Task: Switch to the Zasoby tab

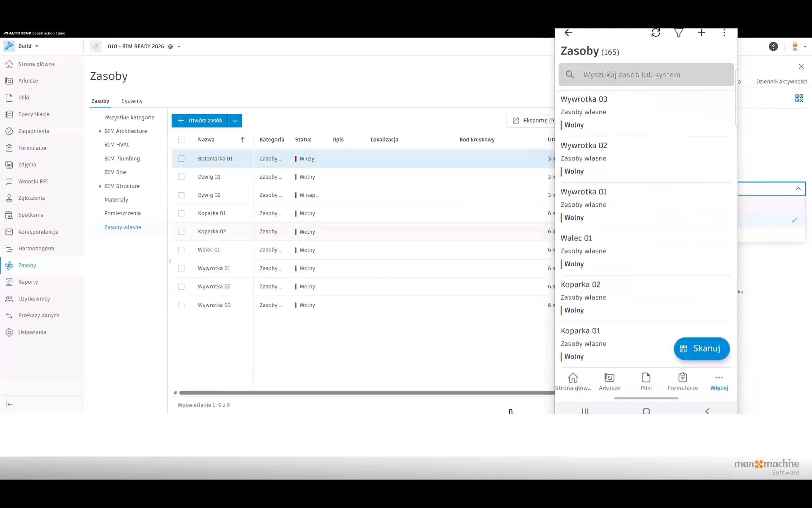Action: coord(100,101)
